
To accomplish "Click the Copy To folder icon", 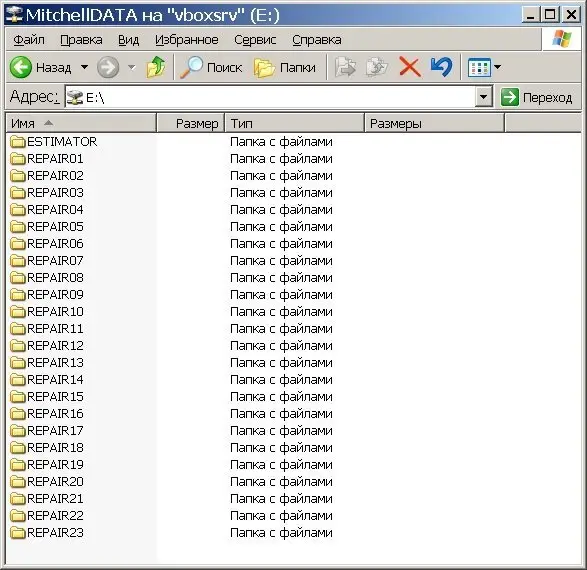I will pos(377,67).
